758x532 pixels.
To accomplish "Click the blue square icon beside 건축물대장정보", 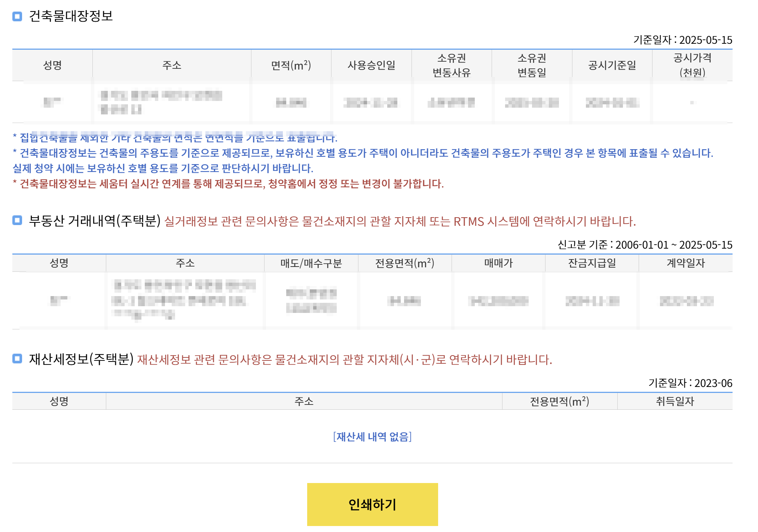I will (x=17, y=16).
